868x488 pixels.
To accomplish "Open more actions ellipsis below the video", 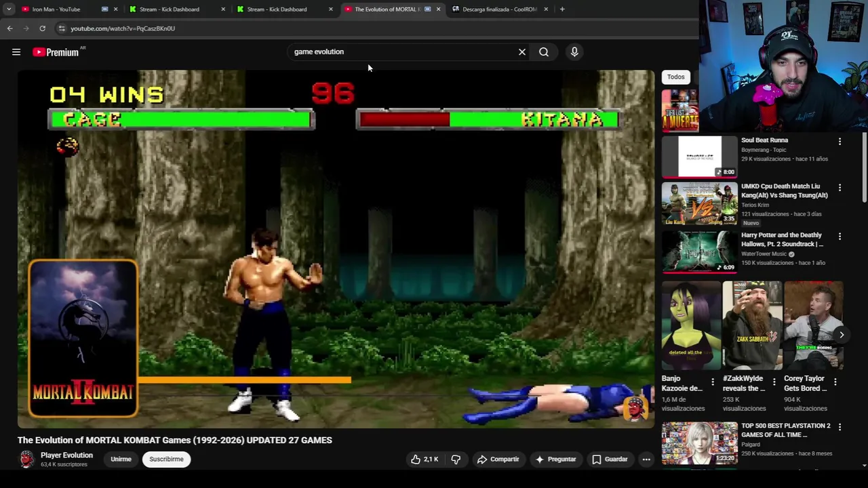I will click(646, 460).
